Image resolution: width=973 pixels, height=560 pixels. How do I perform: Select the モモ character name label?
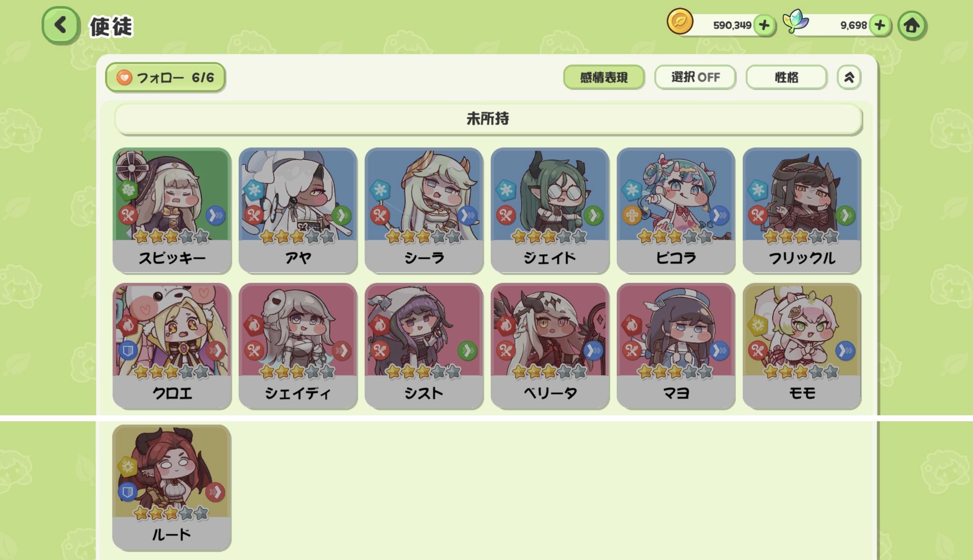(802, 393)
